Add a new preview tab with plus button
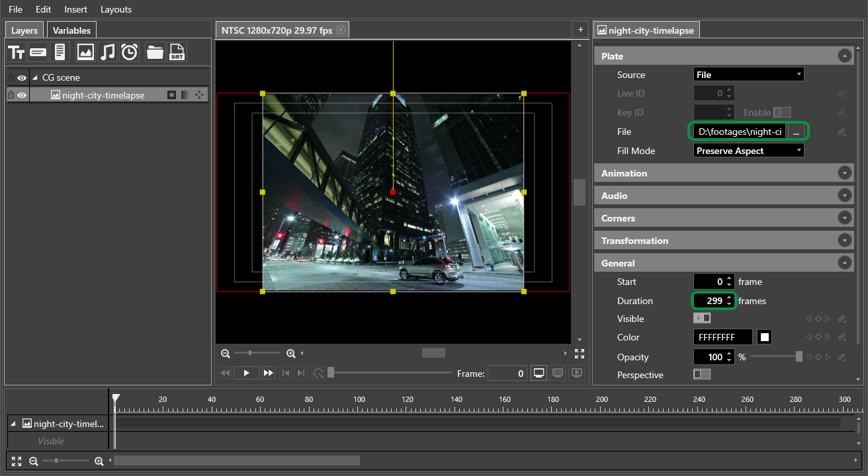The width and height of the screenshot is (868, 476). pyautogui.click(x=580, y=30)
